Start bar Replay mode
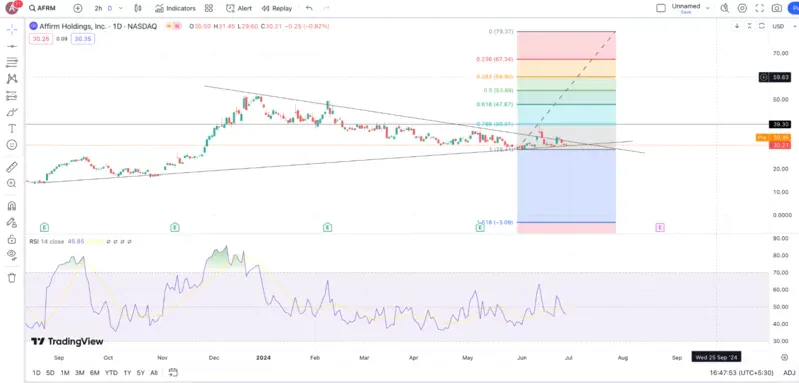The width and height of the screenshot is (799, 383). (x=277, y=8)
